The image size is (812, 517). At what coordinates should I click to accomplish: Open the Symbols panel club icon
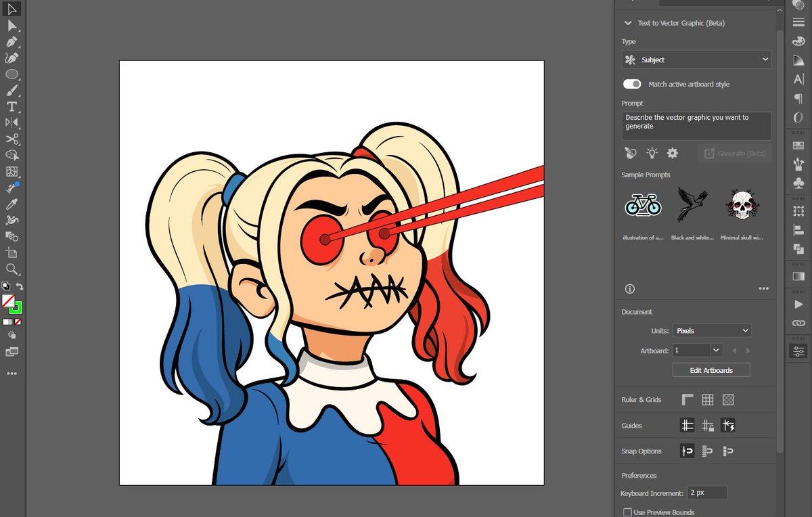(x=798, y=183)
